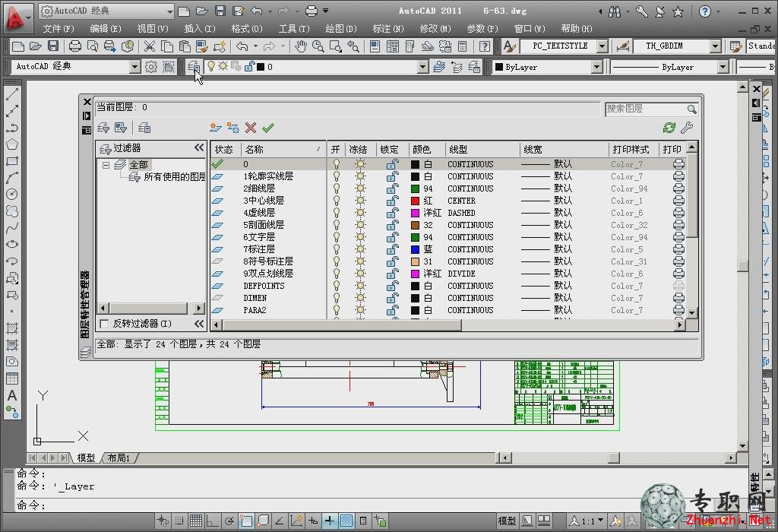Select the Rectangle tool in draw toolbar
The width and height of the screenshot is (778, 532).
pos(12,161)
